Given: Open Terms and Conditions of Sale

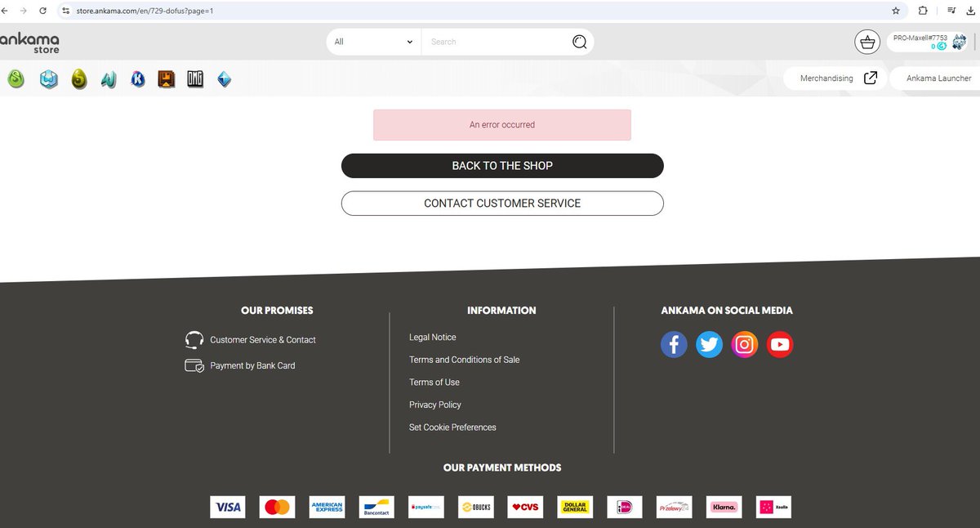Looking at the screenshot, I should point(465,360).
